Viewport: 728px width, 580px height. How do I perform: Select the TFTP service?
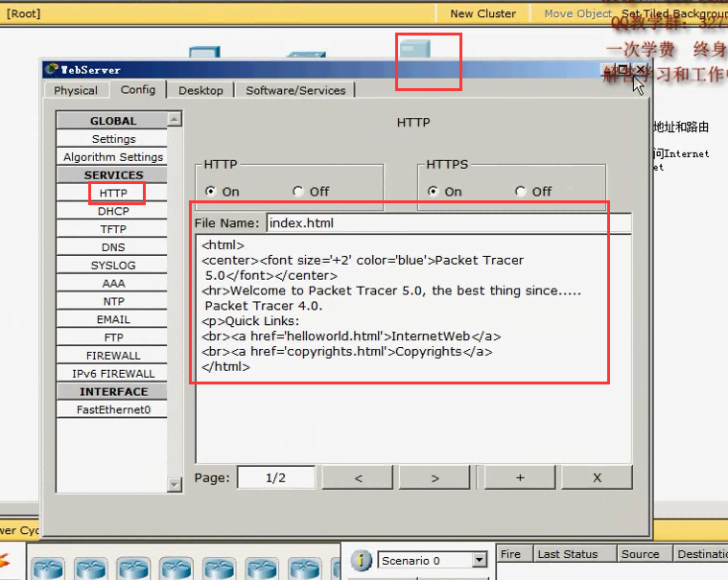pyautogui.click(x=113, y=229)
